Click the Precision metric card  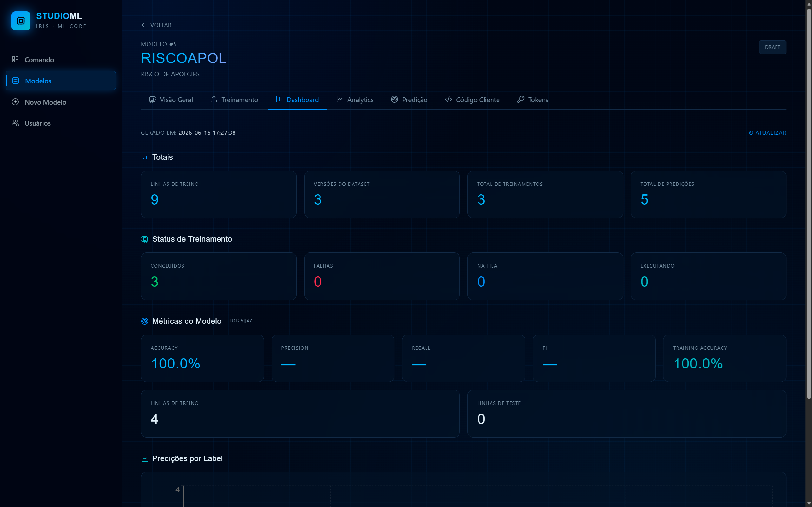(333, 358)
